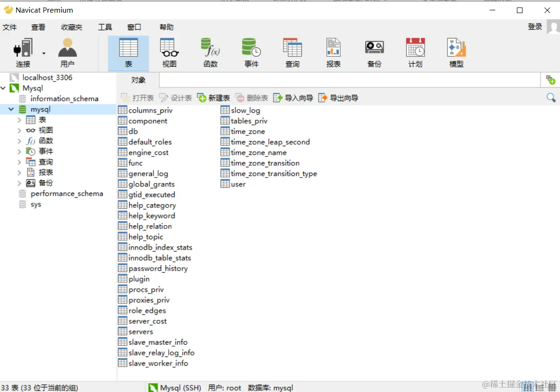Expand the 表 (Tables) tree node

(x=19, y=120)
